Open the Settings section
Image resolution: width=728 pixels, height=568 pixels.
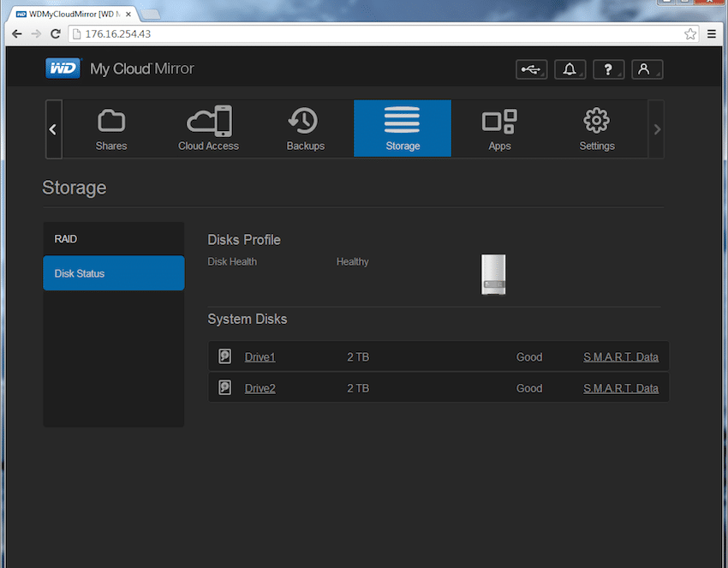point(597,129)
